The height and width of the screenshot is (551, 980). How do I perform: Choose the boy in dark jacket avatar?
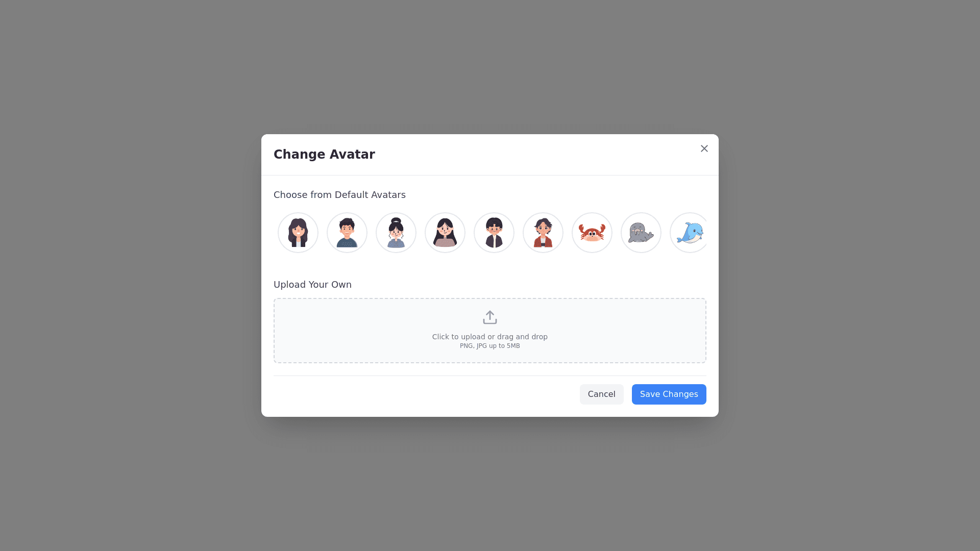tap(494, 233)
